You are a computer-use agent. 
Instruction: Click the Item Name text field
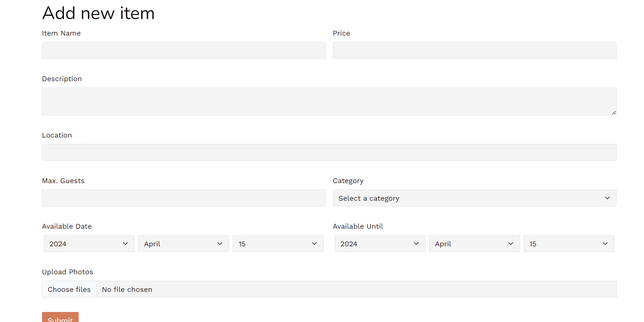click(184, 51)
